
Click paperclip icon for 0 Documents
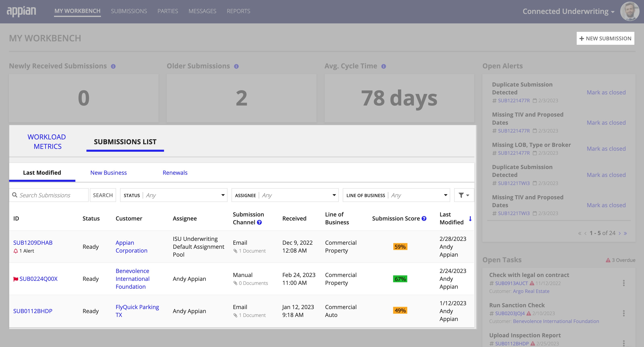click(235, 283)
